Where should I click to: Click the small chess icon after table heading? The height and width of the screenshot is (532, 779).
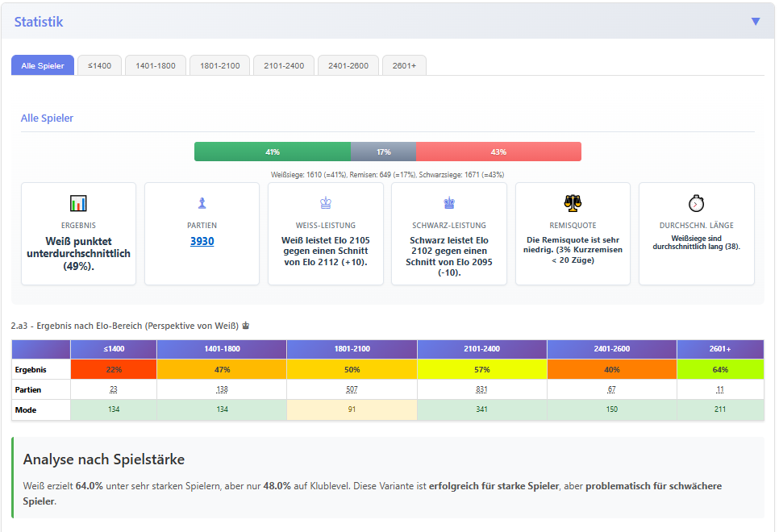click(x=246, y=326)
